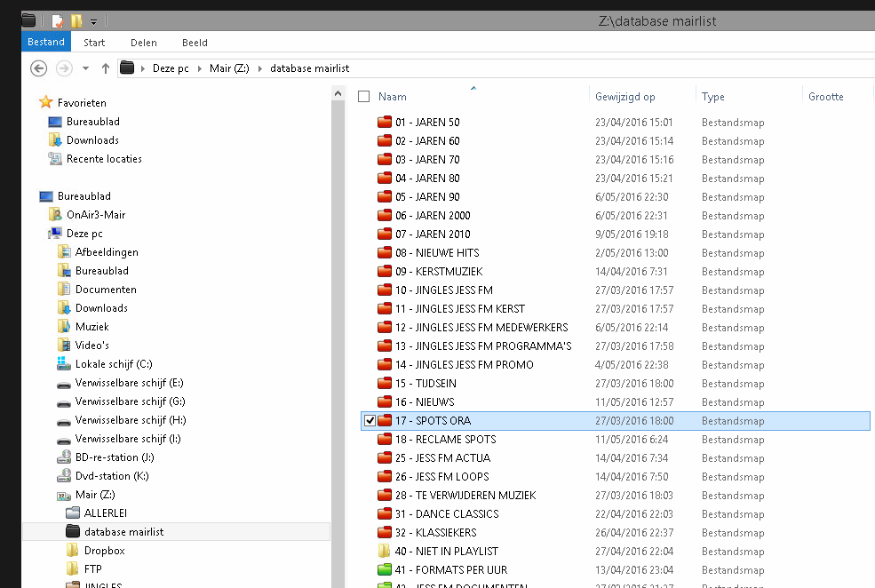Open ALLERLEI folder in tree
Screen dimensions: 875x588
pos(106,513)
